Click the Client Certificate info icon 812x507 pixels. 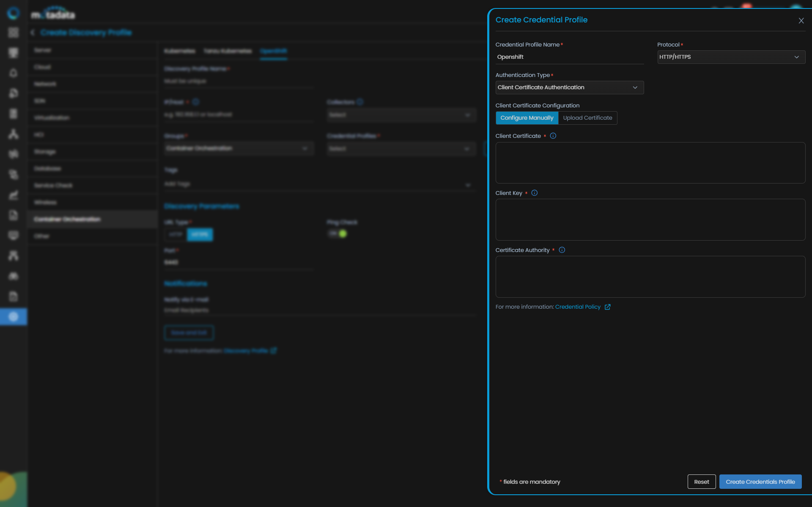click(553, 136)
